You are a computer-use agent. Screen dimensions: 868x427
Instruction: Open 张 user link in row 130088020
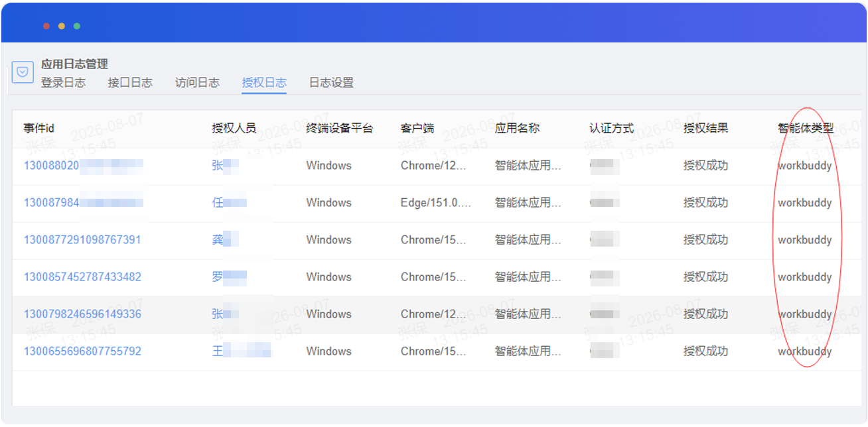point(226,166)
